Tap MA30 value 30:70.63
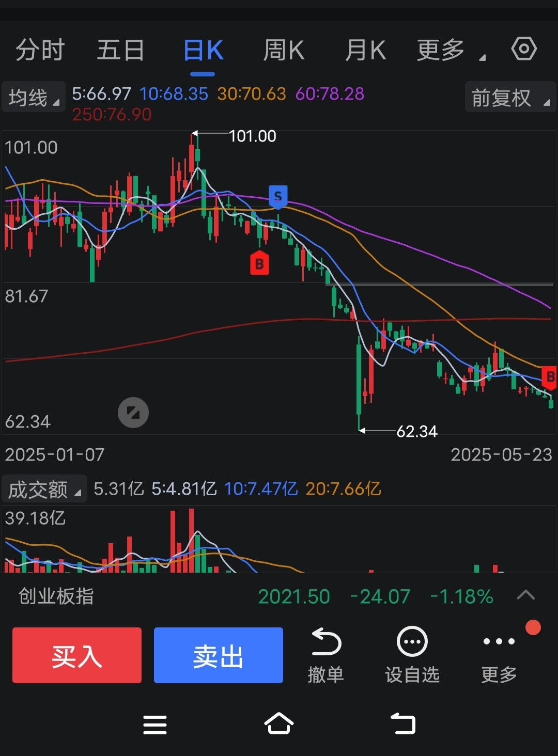Image resolution: width=558 pixels, height=756 pixels. tap(252, 93)
